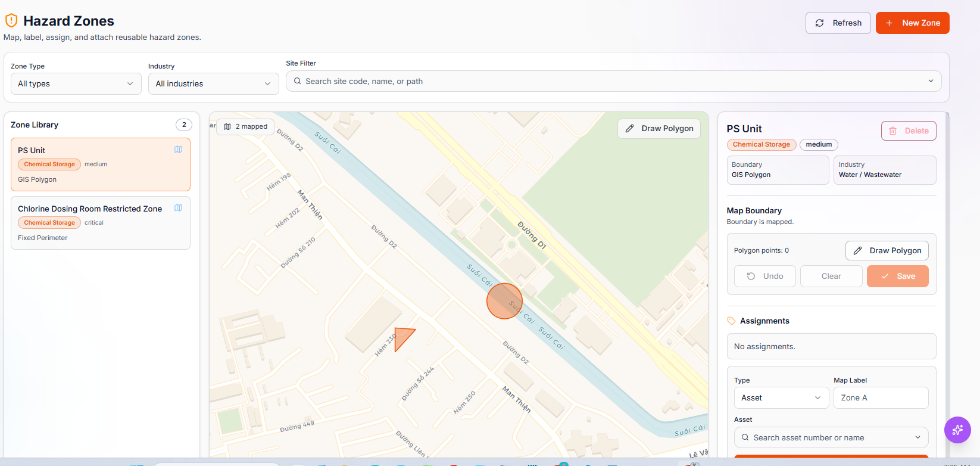
Task: Click the Zone Library heading
Action: pyautogui.click(x=35, y=125)
